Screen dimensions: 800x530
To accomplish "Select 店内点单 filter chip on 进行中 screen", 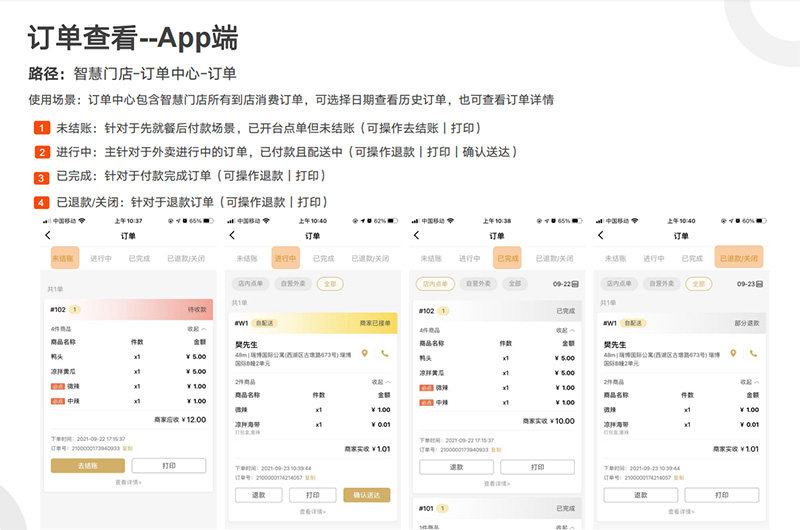I will pyautogui.click(x=251, y=284).
